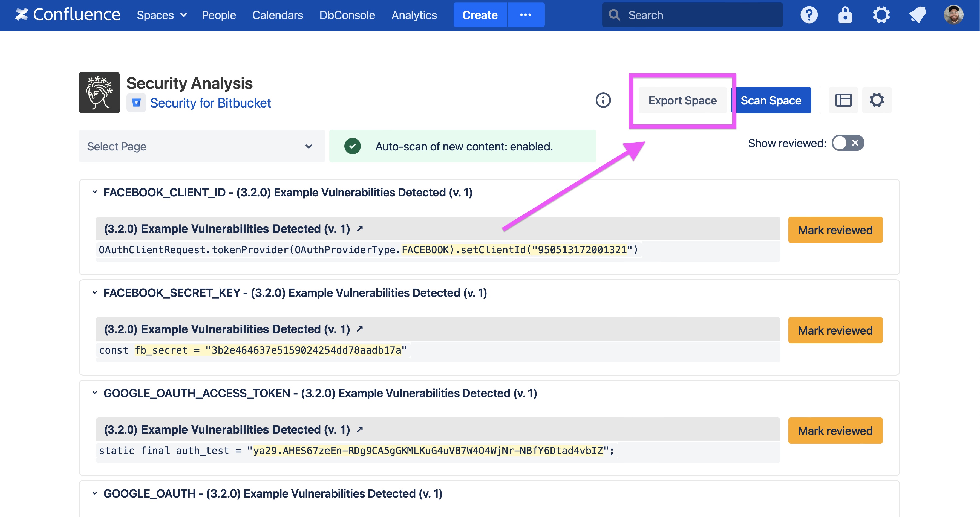Open space settings gear beside Scan Space
This screenshot has width=980, height=517.
pos(877,100)
